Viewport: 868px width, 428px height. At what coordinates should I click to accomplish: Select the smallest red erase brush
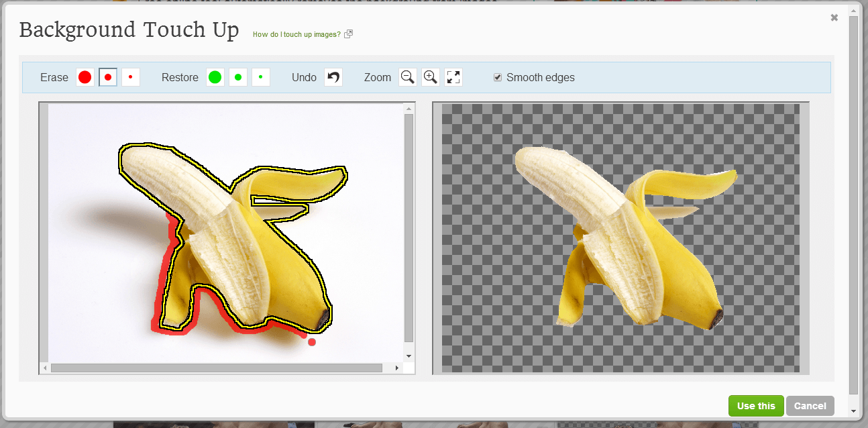[x=130, y=77]
